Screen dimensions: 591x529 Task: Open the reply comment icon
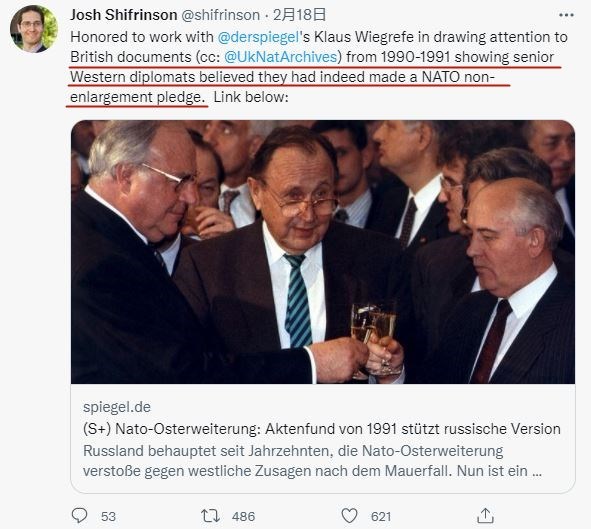coord(80,515)
